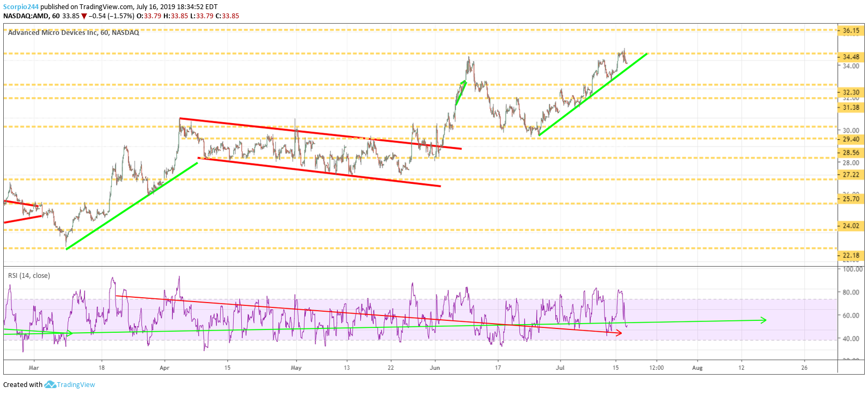Click the -0.54 (-1.57%) change value
The height and width of the screenshot is (394, 868).
click(x=111, y=16)
